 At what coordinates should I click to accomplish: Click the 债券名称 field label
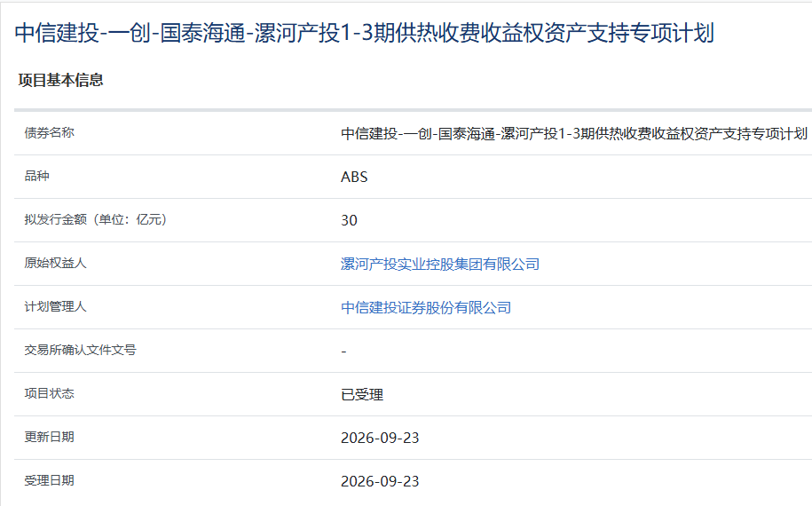[x=49, y=132]
